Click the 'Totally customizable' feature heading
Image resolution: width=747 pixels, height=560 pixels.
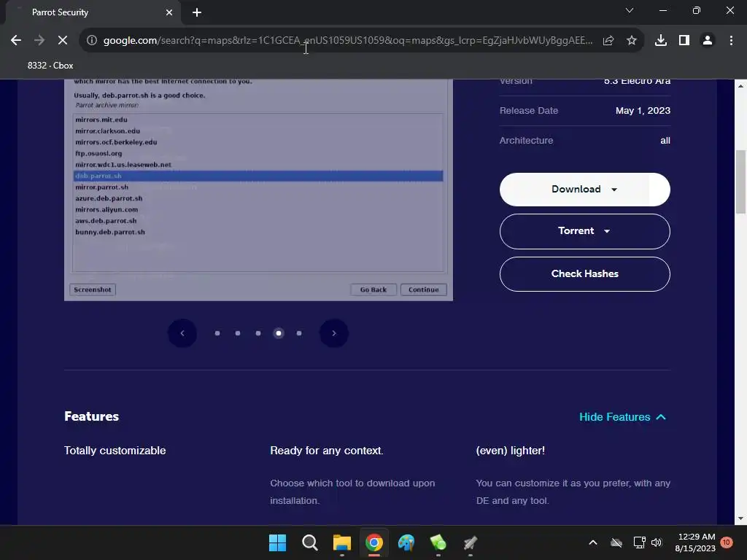(115, 451)
